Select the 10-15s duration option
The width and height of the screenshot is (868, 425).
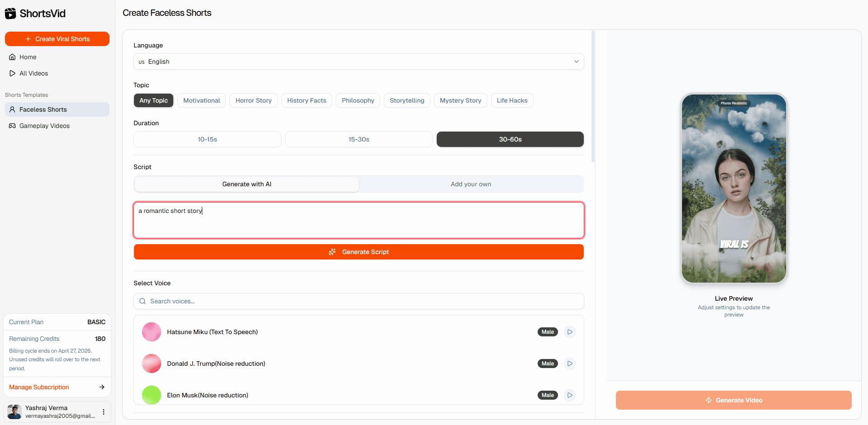207,139
